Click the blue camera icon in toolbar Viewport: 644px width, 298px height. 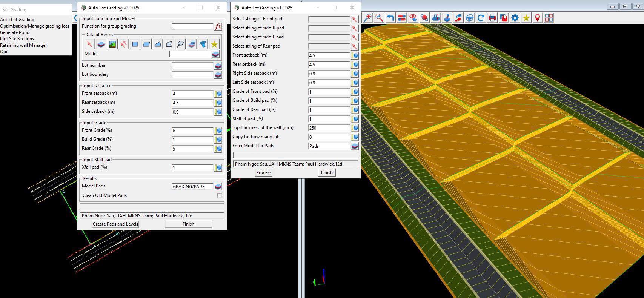pyautogui.click(x=436, y=18)
